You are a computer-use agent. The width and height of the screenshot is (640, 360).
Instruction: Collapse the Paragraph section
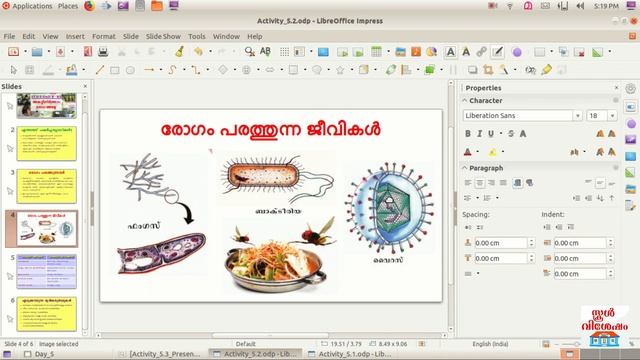(x=464, y=168)
